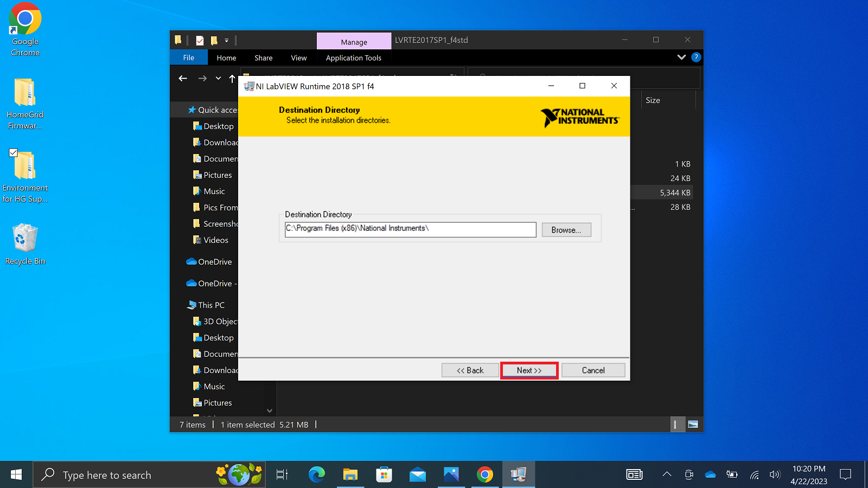
Task: Open Microsoft Store from taskbar
Action: point(384,475)
